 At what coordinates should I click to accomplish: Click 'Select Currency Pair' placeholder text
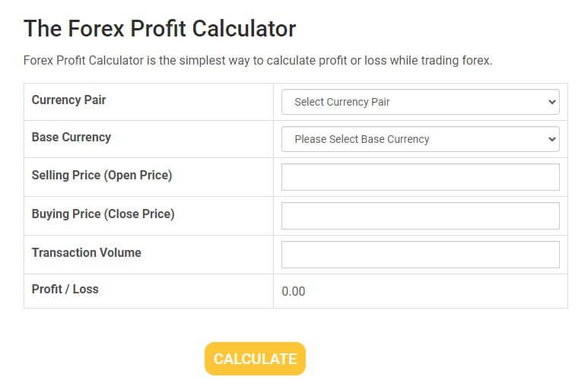click(342, 102)
